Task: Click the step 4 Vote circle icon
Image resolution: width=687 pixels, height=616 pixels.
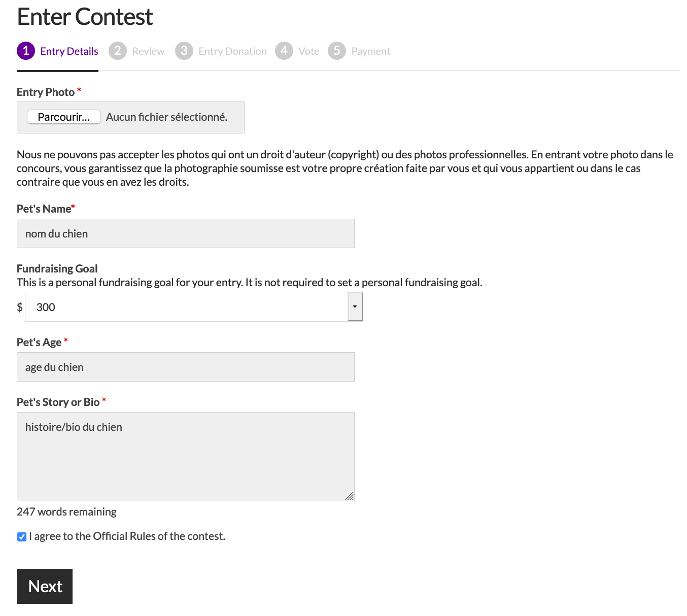Action: (x=284, y=51)
